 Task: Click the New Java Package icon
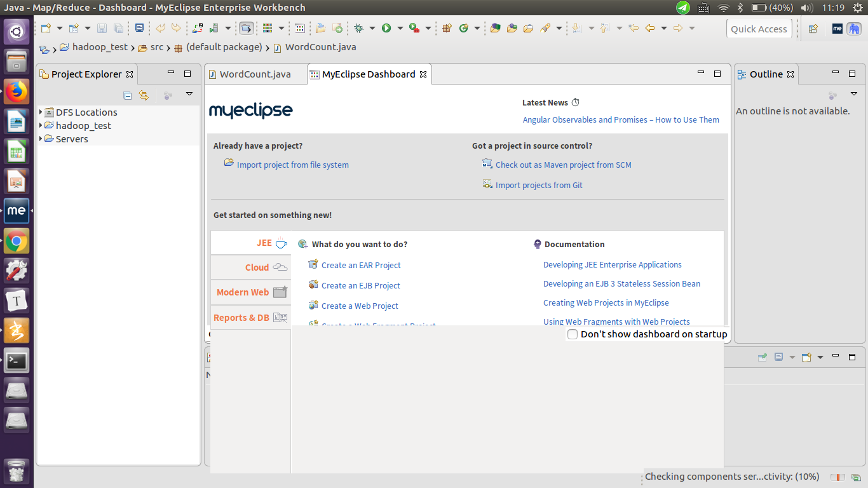(x=447, y=28)
